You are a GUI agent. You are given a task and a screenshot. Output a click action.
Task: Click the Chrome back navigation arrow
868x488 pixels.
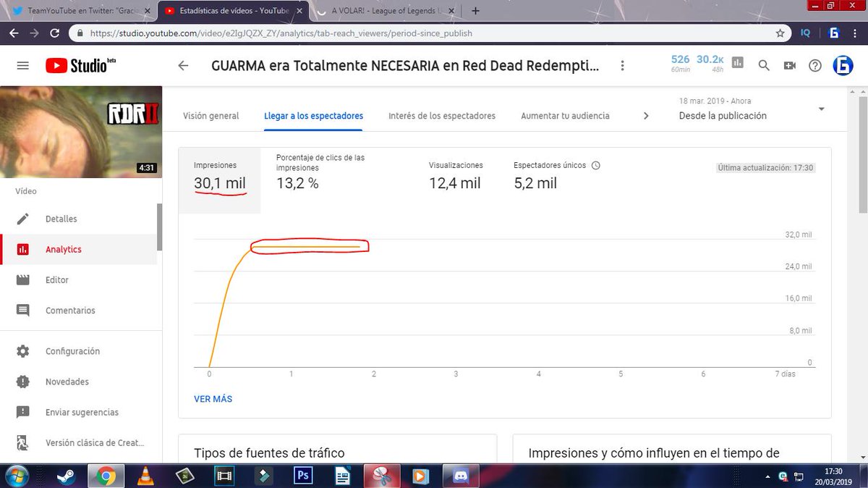pyautogui.click(x=14, y=33)
